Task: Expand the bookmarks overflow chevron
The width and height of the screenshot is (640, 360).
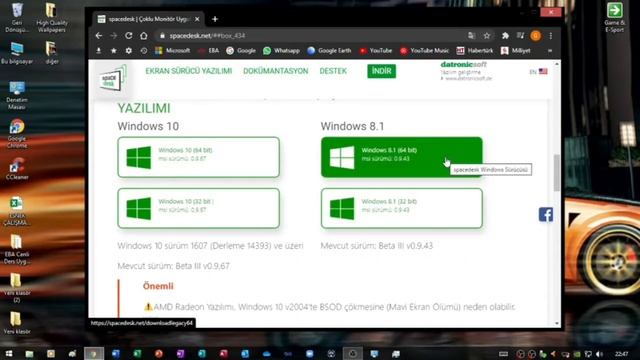Action: tap(550, 51)
